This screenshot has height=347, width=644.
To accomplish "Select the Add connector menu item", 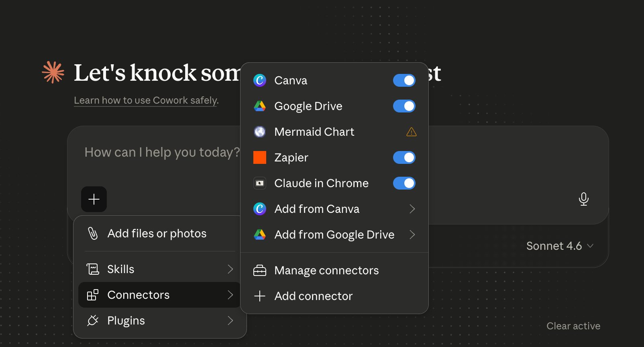I will click(334, 296).
